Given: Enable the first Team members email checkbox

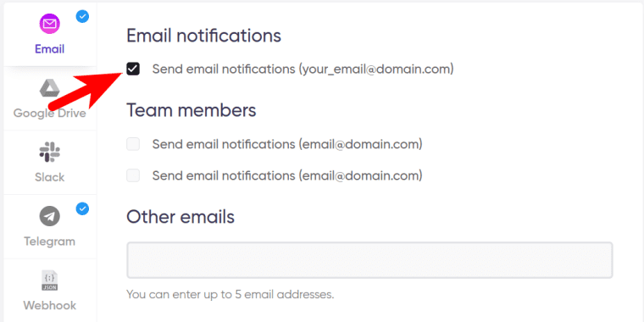Looking at the screenshot, I should click(x=133, y=144).
